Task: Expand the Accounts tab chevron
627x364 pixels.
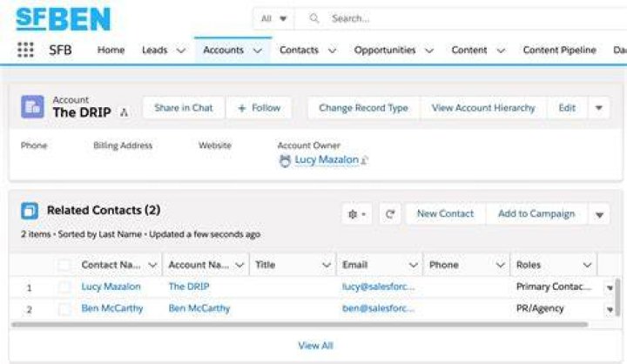Action: (258, 51)
